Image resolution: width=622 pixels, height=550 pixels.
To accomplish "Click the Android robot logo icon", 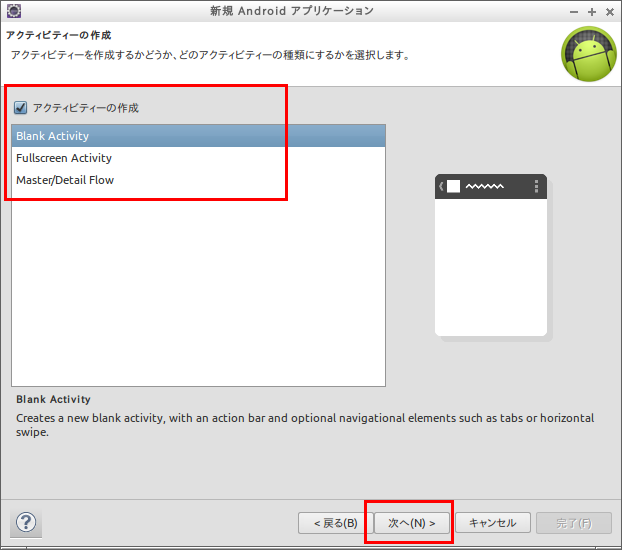I will [x=589, y=54].
